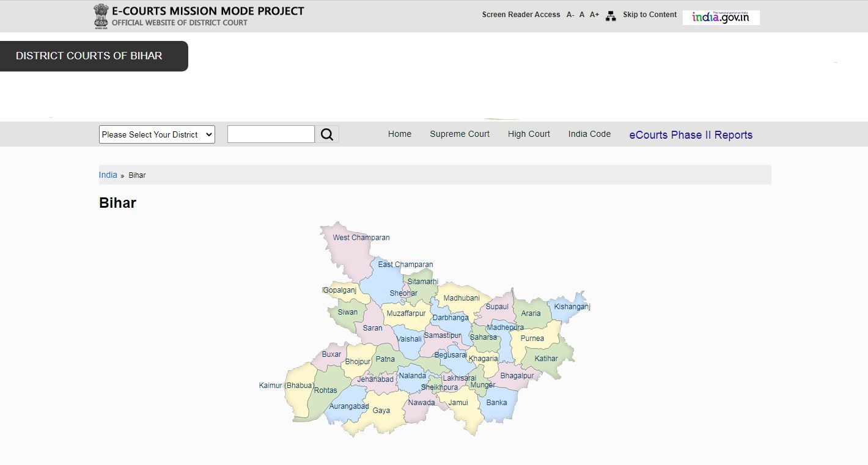Pick Jamui district on the map

pyautogui.click(x=458, y=403)
